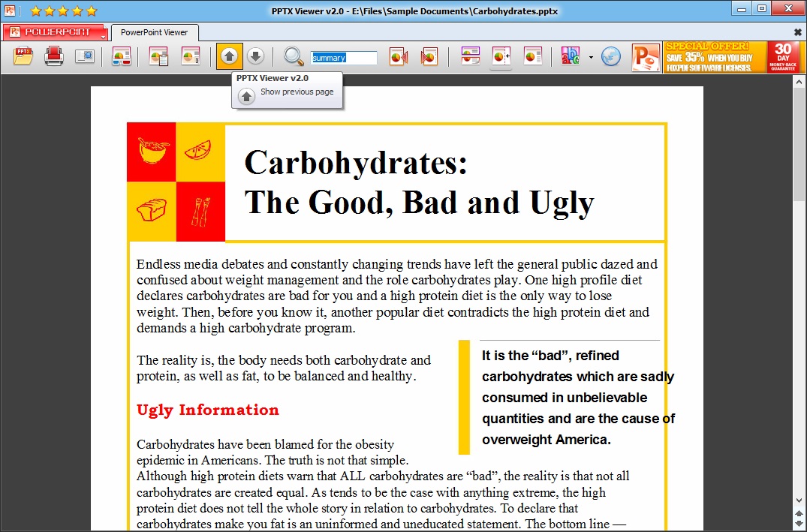The width and height of the screenshot is (807, 532).
Task: Click the magnifying glass search icon
Action: pyautogui.click(x=294, y=56)
